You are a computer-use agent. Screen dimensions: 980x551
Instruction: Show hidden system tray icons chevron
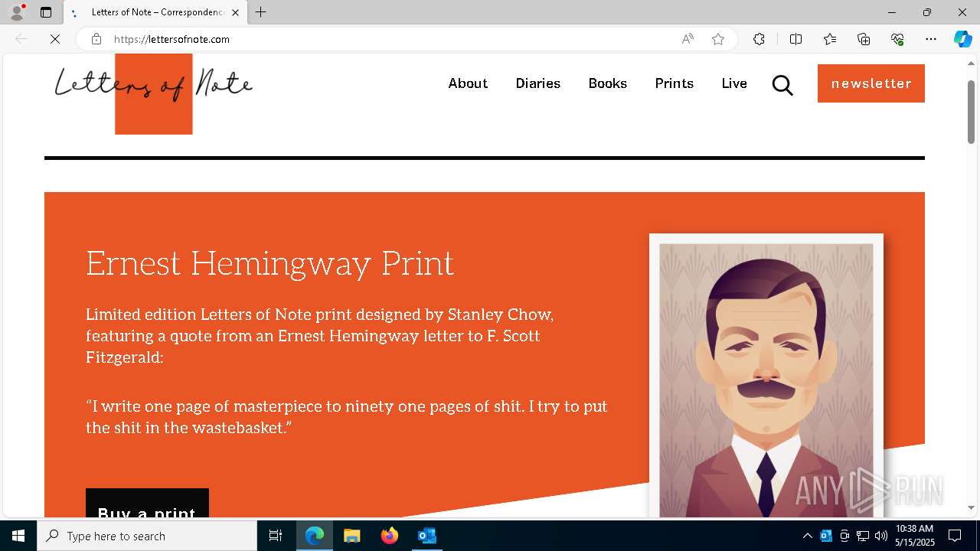[x=808, y=536]
